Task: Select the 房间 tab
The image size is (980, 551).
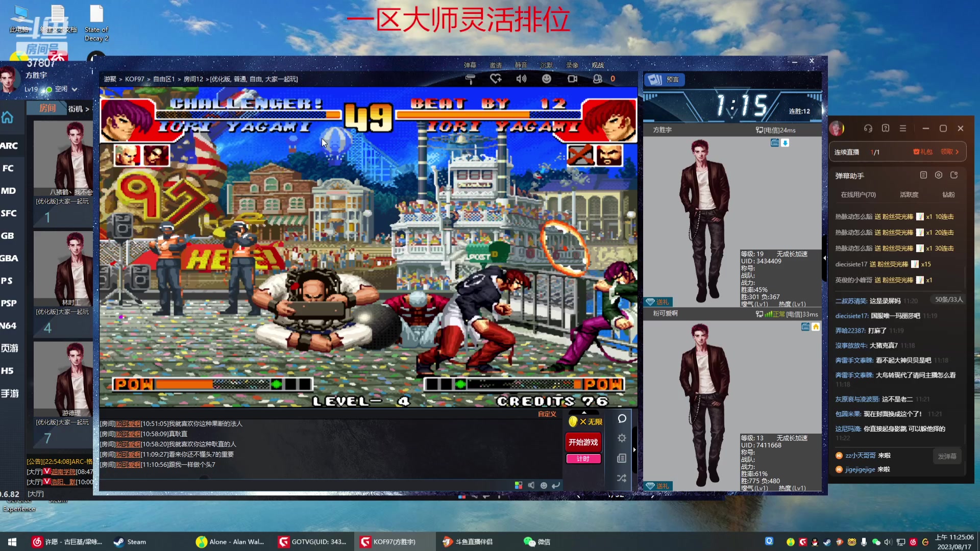Action: [47, 108]
